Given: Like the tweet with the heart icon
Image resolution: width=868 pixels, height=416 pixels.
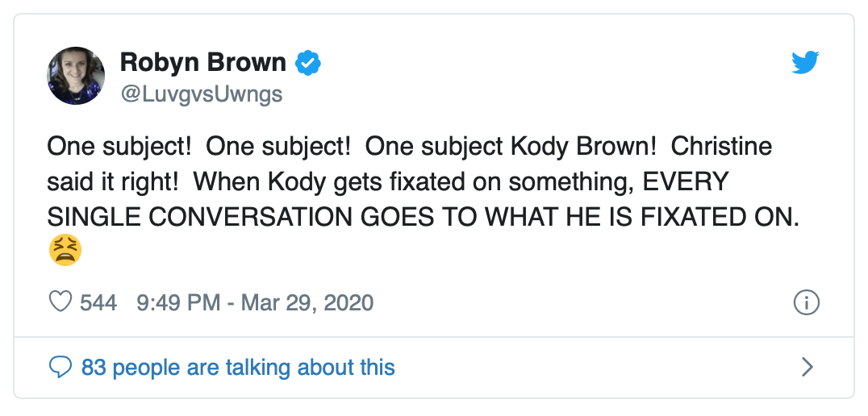Looking at the screenshot, I should [x=61, y=302].
